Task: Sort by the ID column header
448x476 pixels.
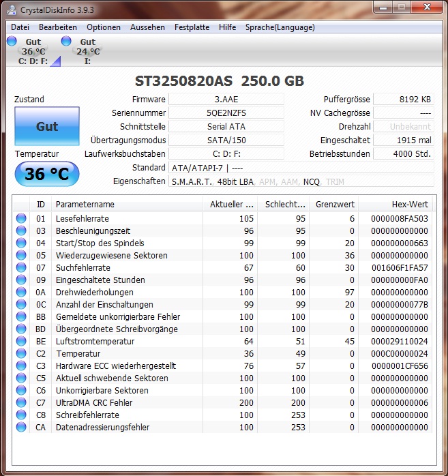Action: 41,205
